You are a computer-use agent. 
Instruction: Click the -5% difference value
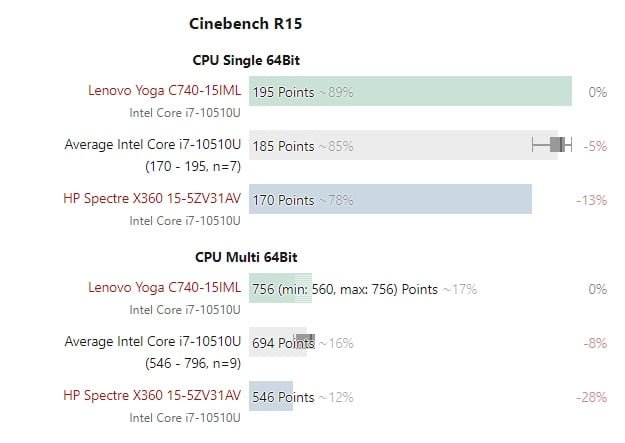tap(596, 146)
